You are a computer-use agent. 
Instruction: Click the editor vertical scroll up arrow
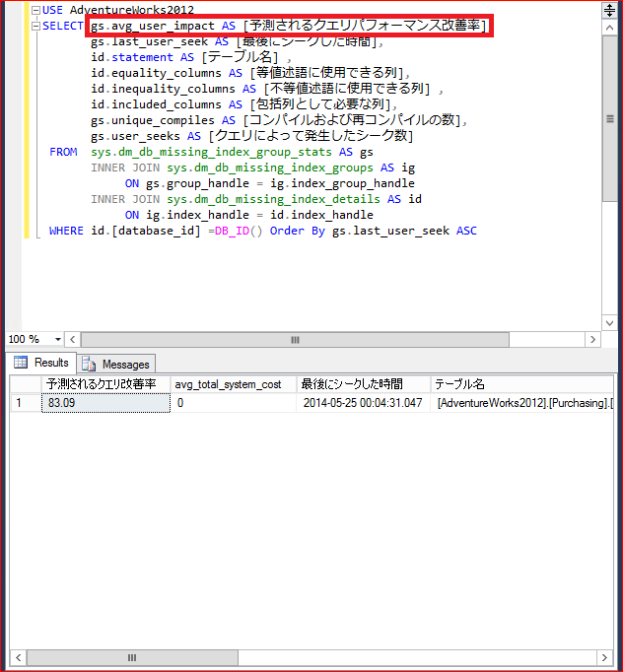coord(609,29)
